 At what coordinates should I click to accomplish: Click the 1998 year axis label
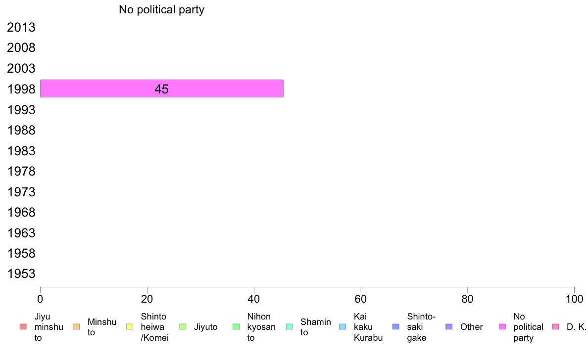[x=21, y=89]
